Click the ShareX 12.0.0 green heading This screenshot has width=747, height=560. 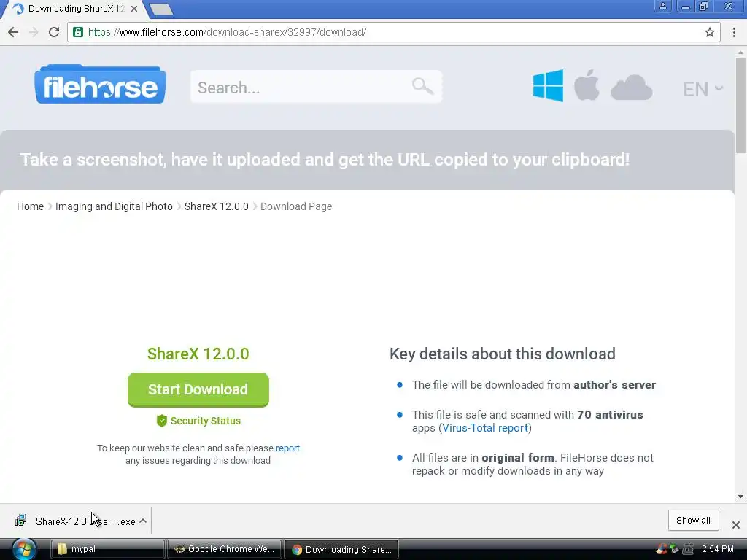(x=198, y=354)
